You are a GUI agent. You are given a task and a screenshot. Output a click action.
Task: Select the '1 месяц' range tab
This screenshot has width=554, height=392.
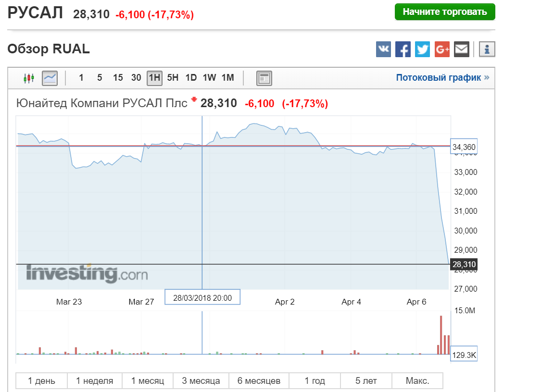[x=148, y=381]
